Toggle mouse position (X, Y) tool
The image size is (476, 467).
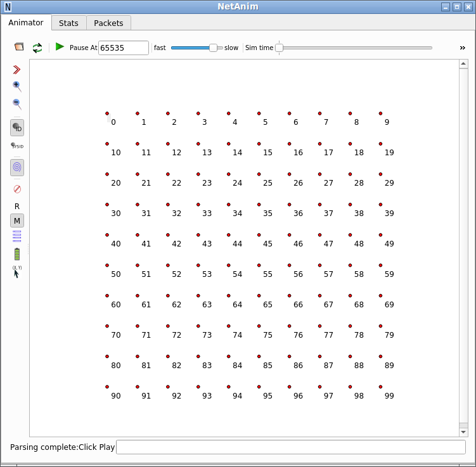click(17, 272)
